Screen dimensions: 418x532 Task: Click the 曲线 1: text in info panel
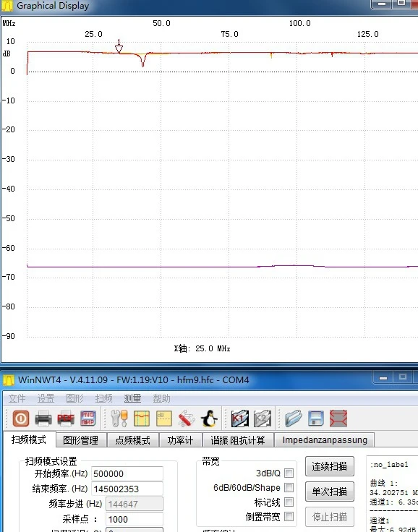384,483
